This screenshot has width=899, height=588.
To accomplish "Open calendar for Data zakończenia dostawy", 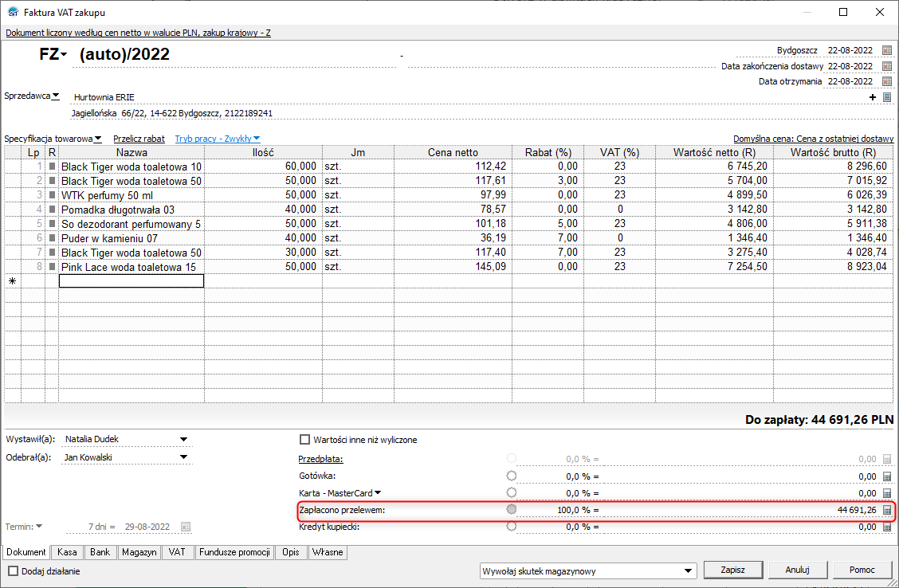I will pos(887,66).
